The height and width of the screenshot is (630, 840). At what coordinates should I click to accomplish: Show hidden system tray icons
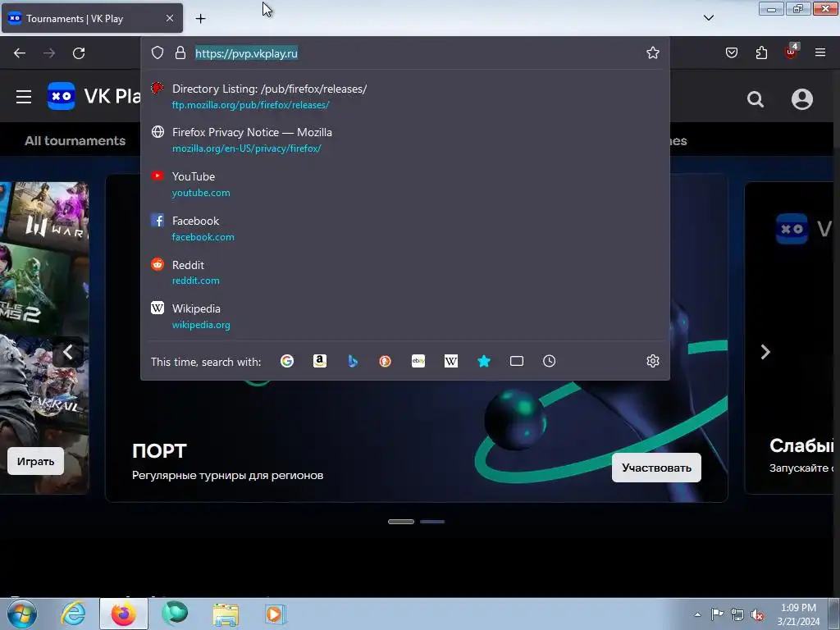click(x=697, y=614)
